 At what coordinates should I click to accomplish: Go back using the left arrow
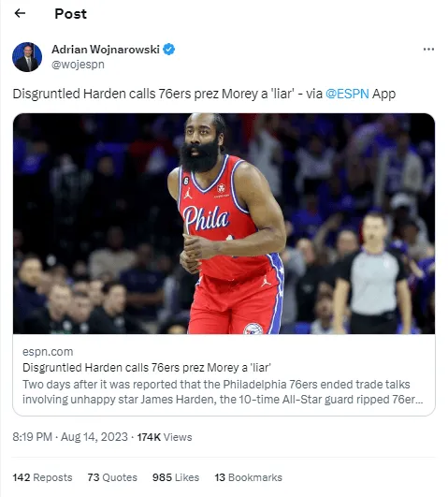tap(20, 13)
